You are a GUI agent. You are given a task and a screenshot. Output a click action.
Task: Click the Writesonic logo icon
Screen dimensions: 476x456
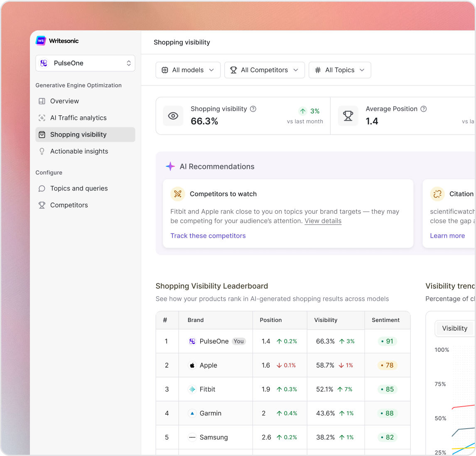[x=41, y=41]
